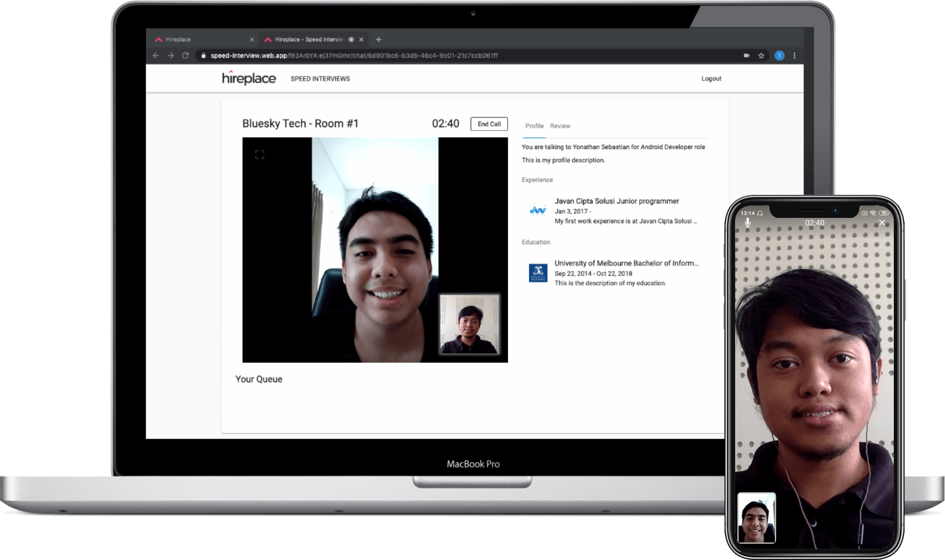
Task: Reload the page with the refresh icon
Action: [x=185, y=55]
